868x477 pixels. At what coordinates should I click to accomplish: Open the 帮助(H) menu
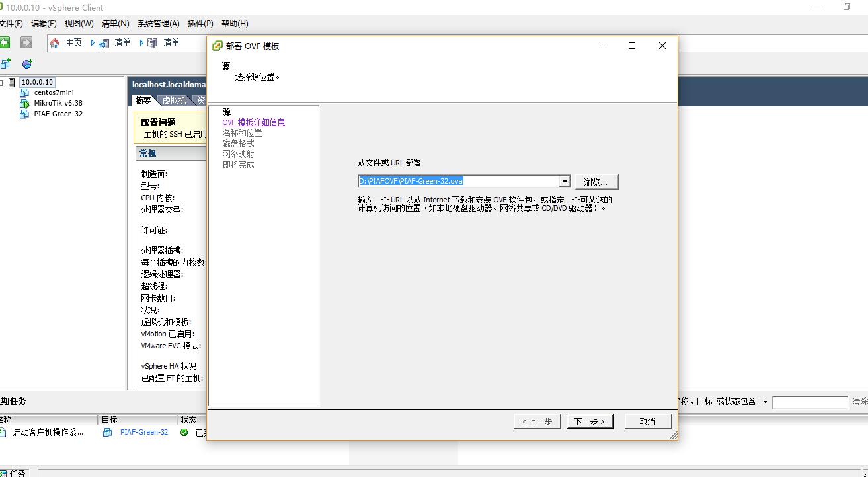[235, 24]
